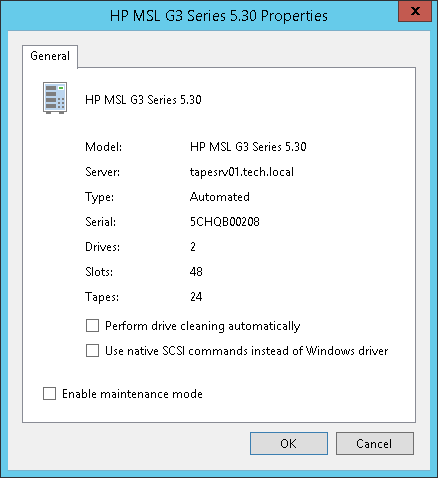Check Use native SCSI commands option

(x=92, y=351)
